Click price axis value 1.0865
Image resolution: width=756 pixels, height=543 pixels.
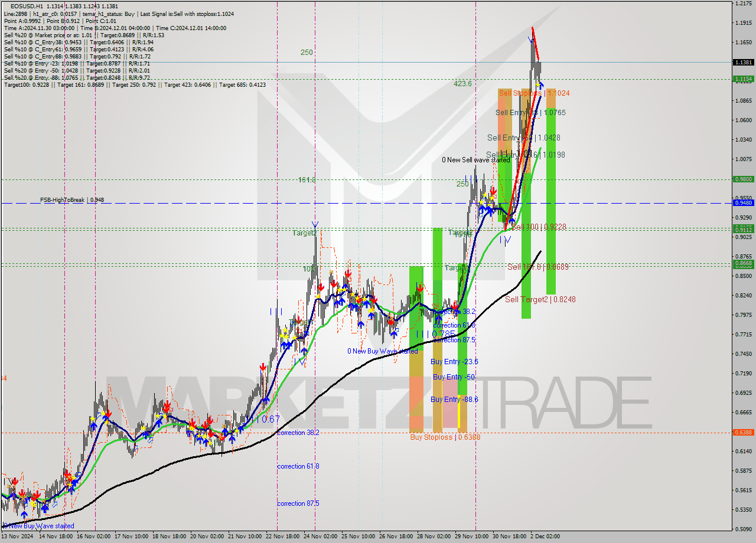tap(743, 101)
